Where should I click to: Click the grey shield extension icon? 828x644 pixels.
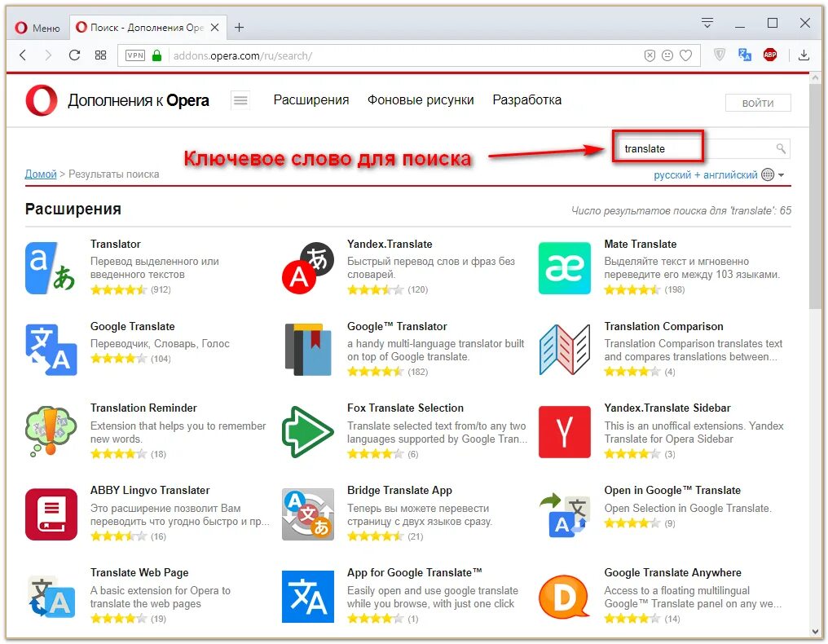[x=720, y=55]
